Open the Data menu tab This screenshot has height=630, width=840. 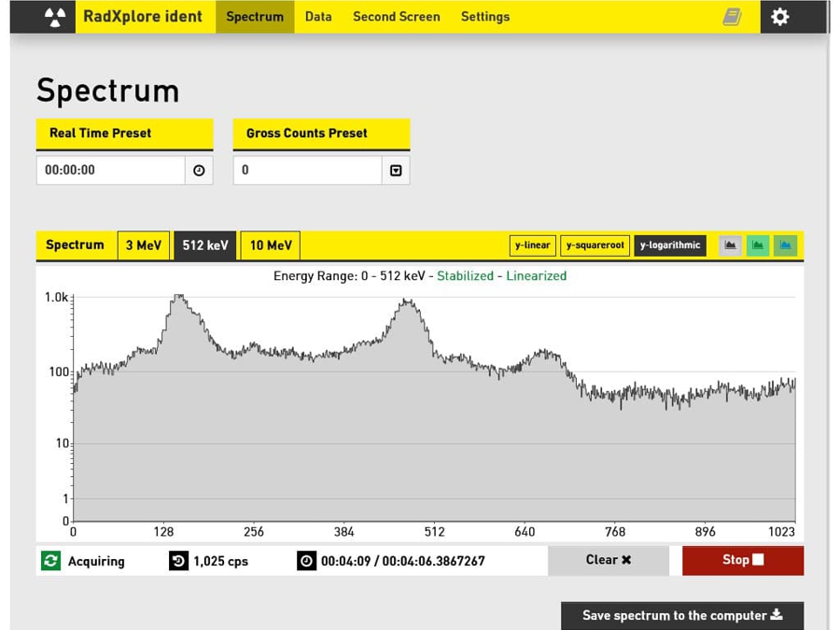318,17
